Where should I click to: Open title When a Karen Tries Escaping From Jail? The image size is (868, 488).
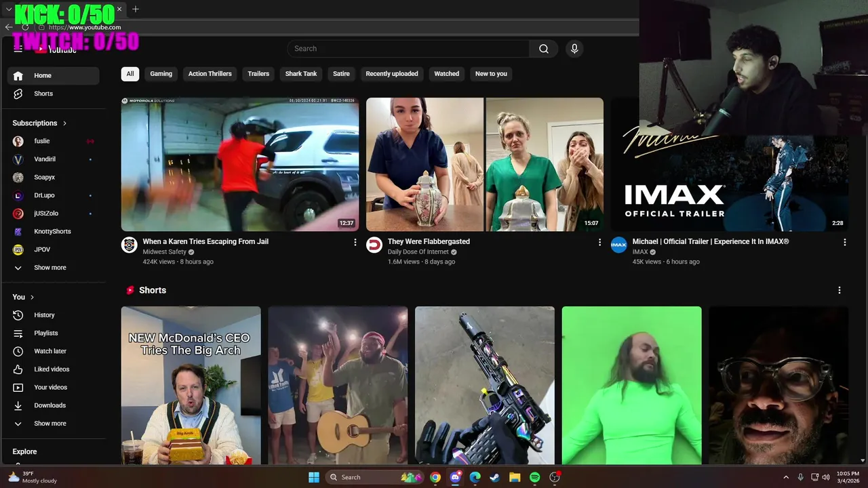point(205,241)
